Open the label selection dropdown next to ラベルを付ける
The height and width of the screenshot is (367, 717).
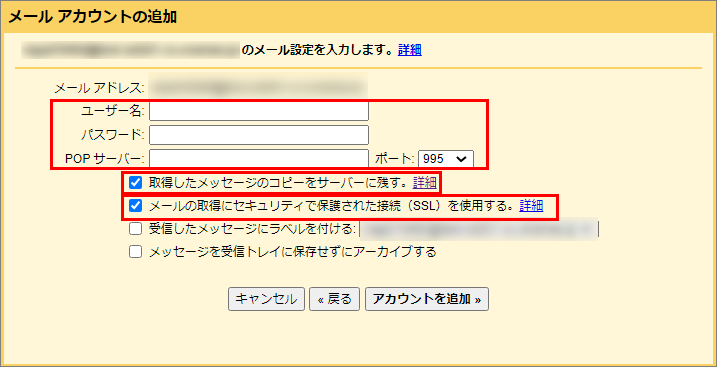tap(479, 229)
